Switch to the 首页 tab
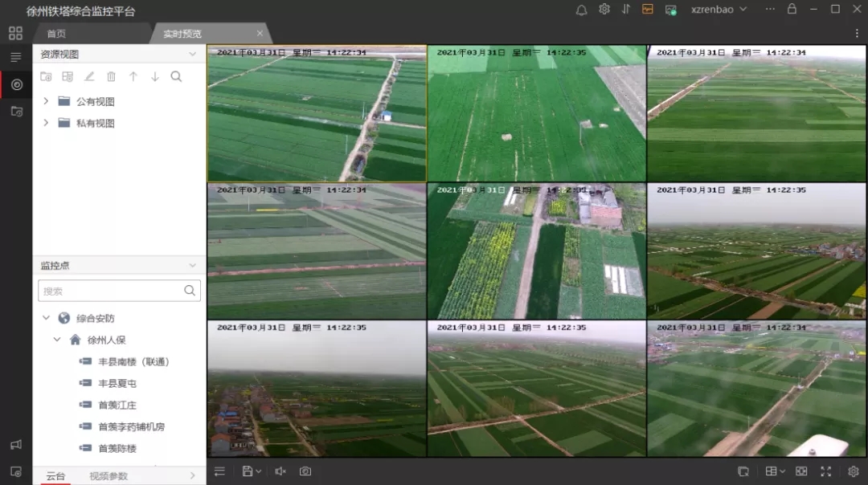 click(56, 34)
